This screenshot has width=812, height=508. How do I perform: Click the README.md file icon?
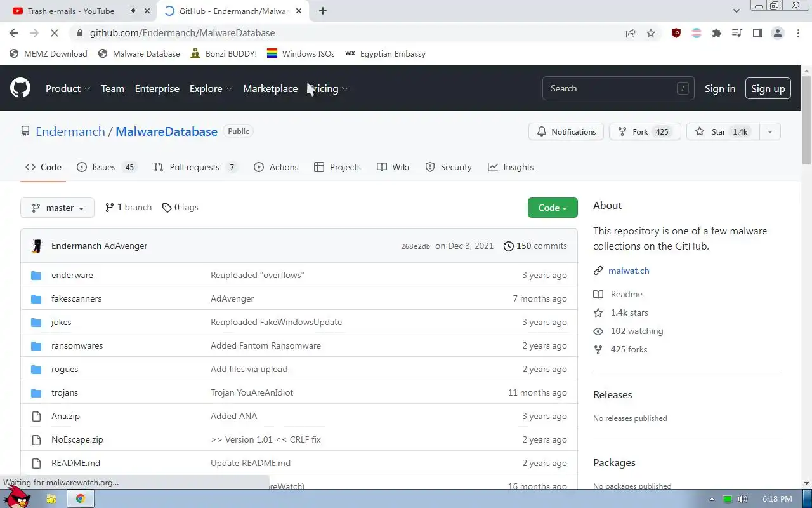tap(36, 464)
